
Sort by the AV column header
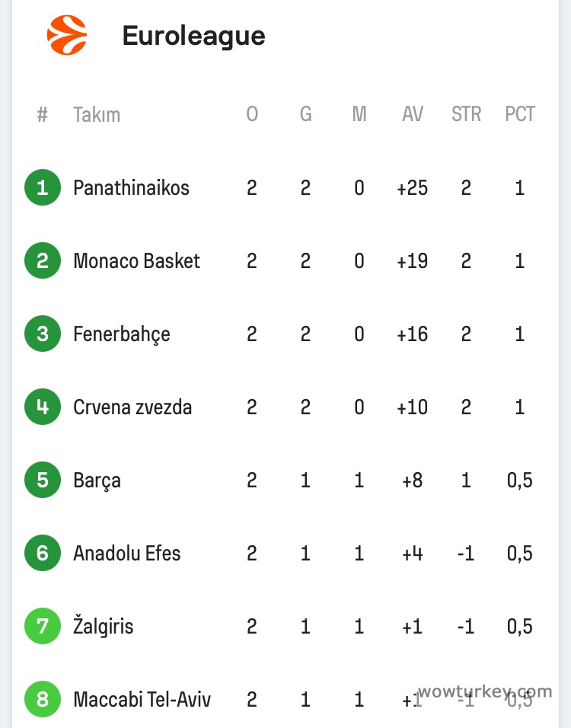[x=413, y=114]
